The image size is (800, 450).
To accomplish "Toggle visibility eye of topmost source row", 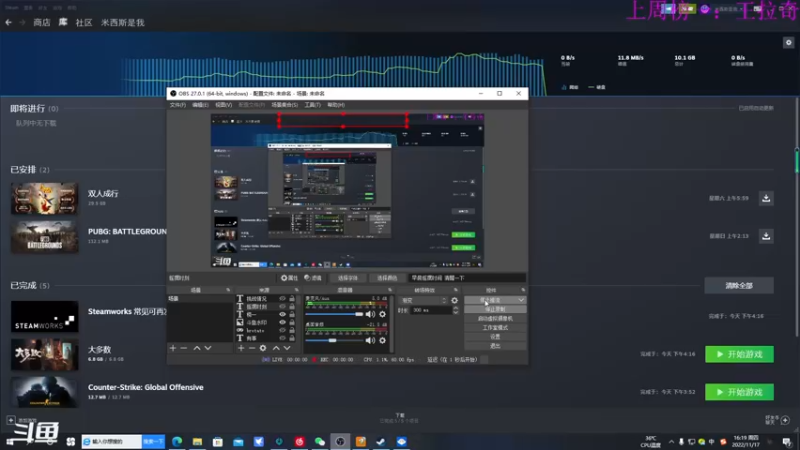I will [282, 298].
